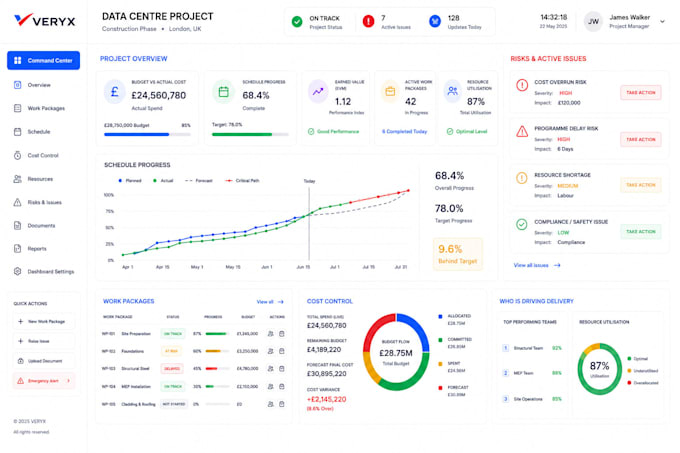The height and width of the screenshot is (453, 680).
Task: Open Reports in the sidebar
Action: [37, 248]
